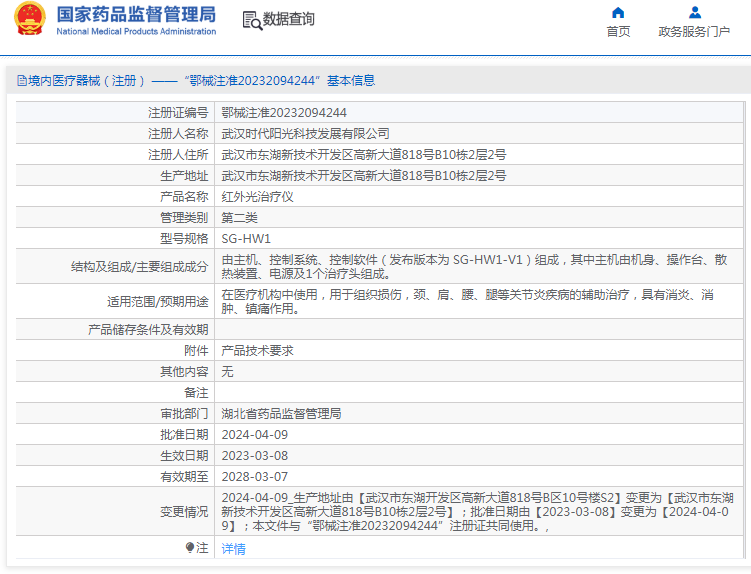Click the 管理类别 row label

pos(184,218)
